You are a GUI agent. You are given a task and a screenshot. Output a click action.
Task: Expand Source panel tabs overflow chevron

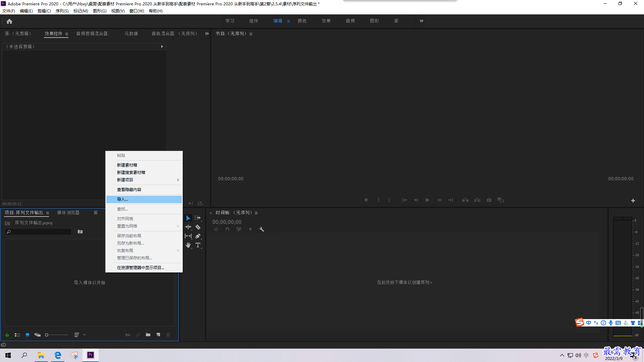point(207,34)
